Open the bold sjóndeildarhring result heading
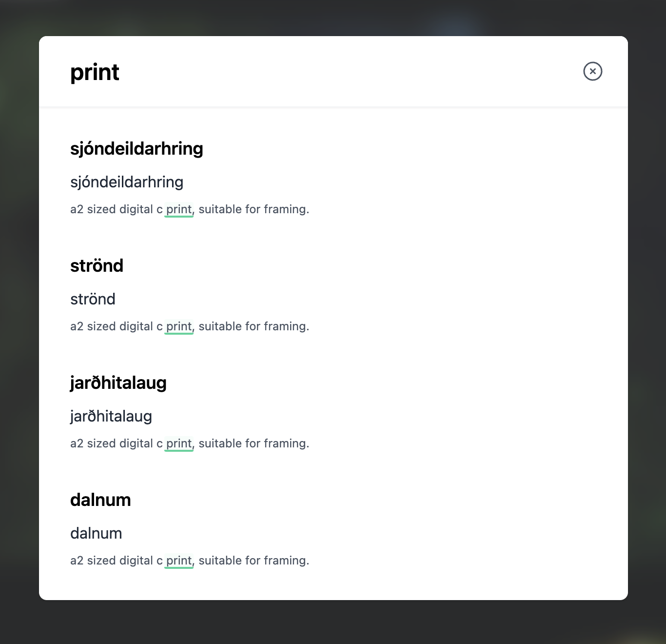The height and width of the screenshot is (644, 666). [137, 149]
